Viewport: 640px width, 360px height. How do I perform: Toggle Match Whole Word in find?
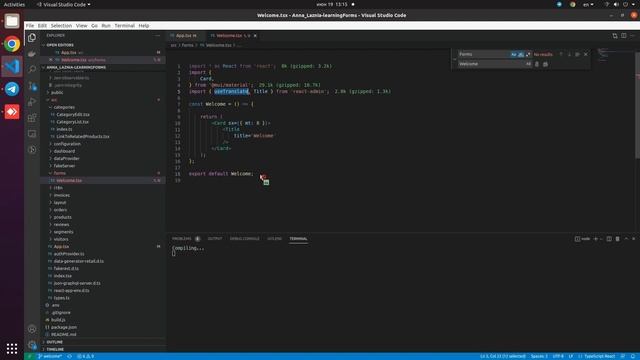521,54
